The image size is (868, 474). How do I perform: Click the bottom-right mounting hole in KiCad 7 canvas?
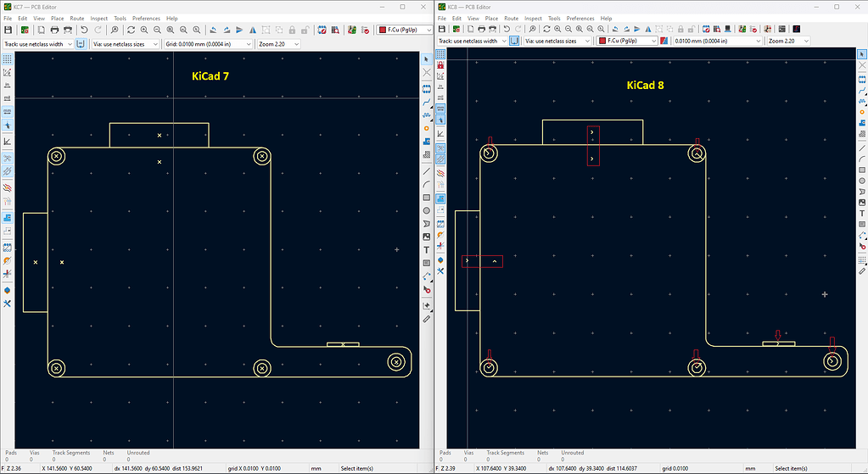[x=395, y=362]
